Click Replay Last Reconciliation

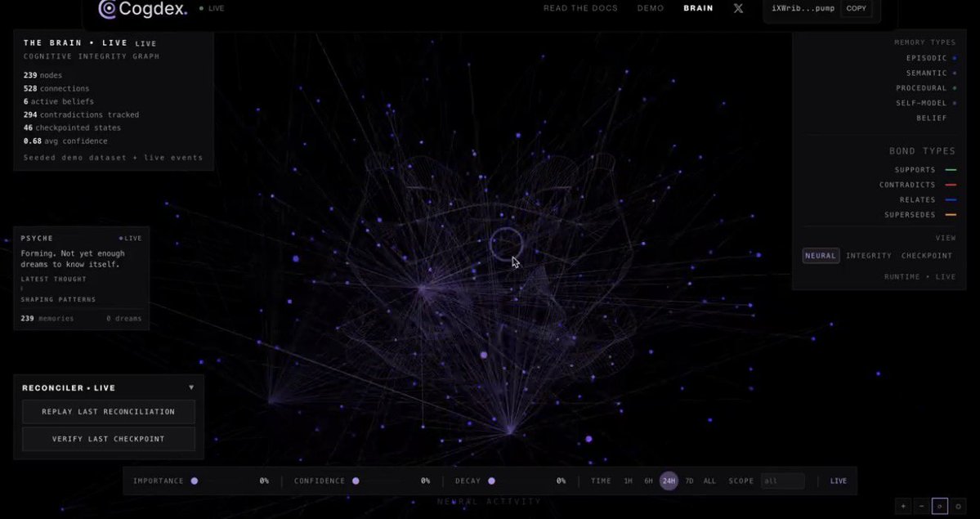(x=109, y=411)
